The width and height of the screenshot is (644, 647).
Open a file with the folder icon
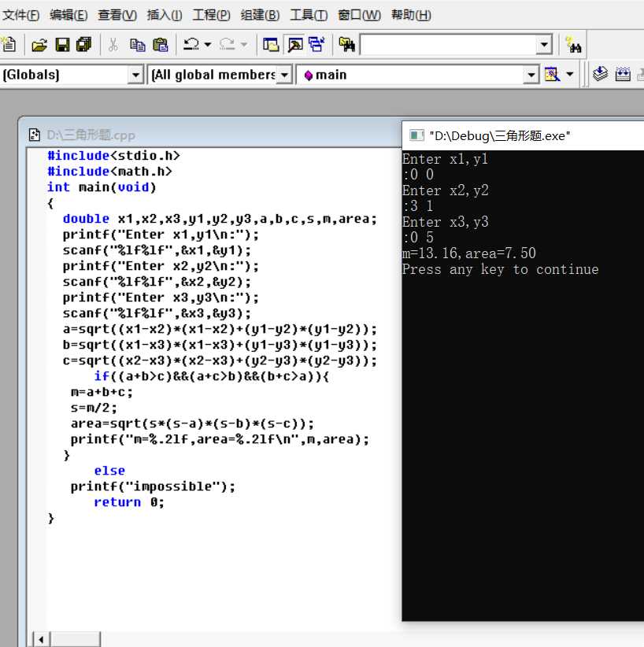coord(39,45)
